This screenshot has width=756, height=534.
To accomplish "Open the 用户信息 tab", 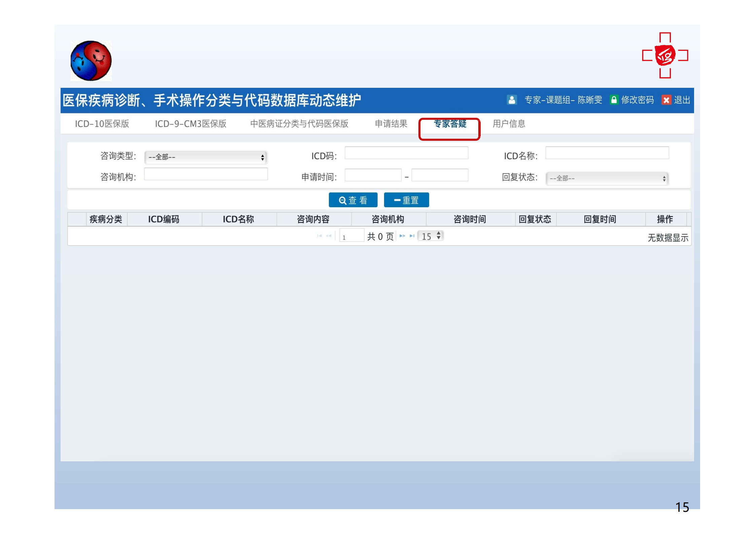I will pyautogui.click(x=509, y=124).
